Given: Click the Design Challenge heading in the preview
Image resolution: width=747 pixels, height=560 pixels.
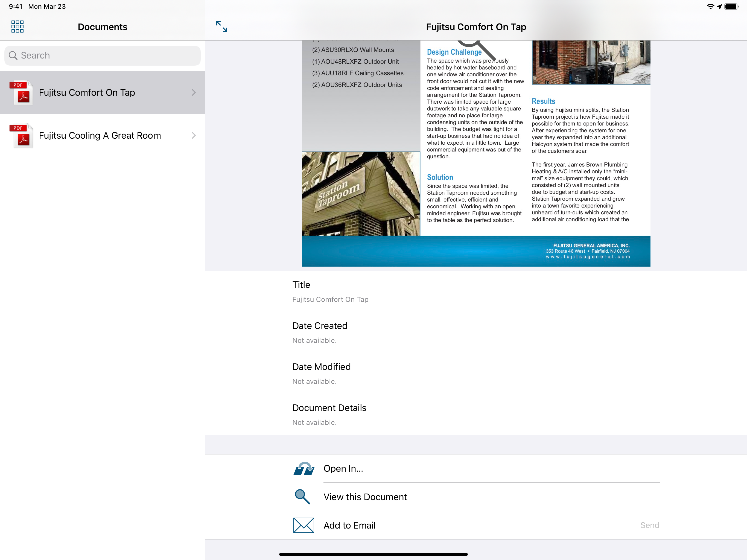Looking at the screenshot, I should [x=454, y=52].
